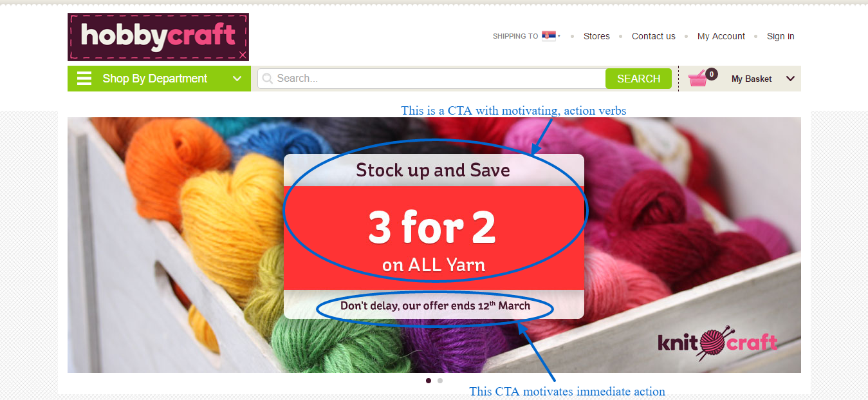Viewport: 868px width, 400px height.
Task: Click the Sign in link
Action: 780,36
